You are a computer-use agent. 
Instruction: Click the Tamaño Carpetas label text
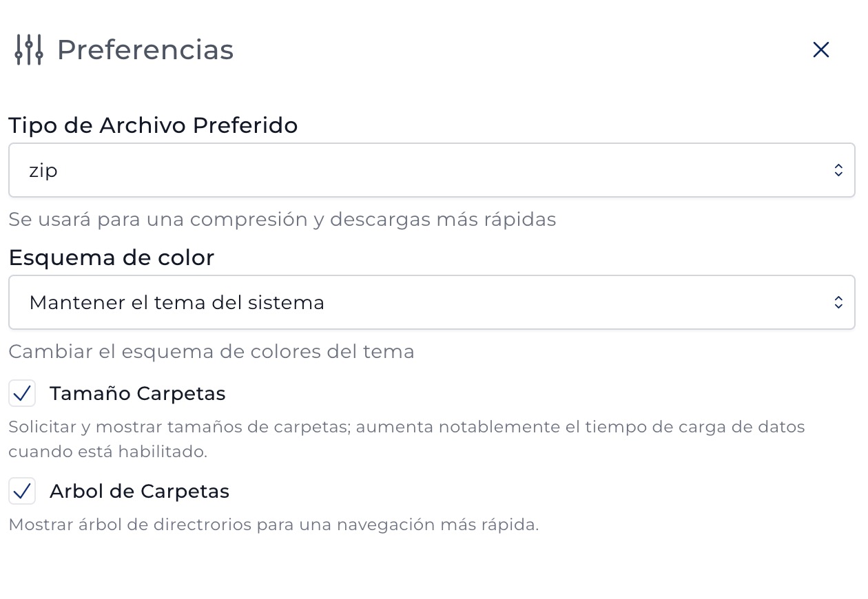click(x=138, y=394)
